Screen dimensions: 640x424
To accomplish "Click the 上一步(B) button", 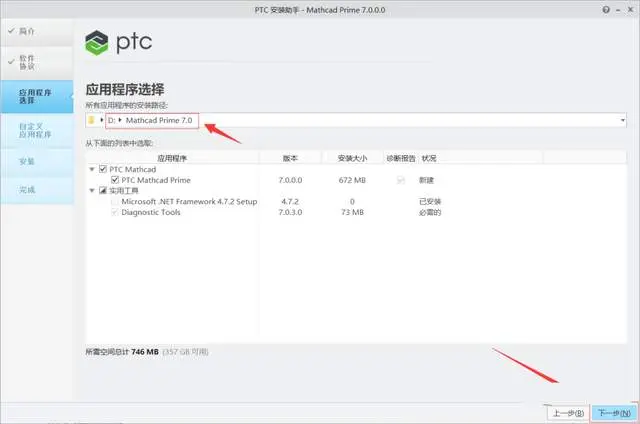I will [569, 413].
